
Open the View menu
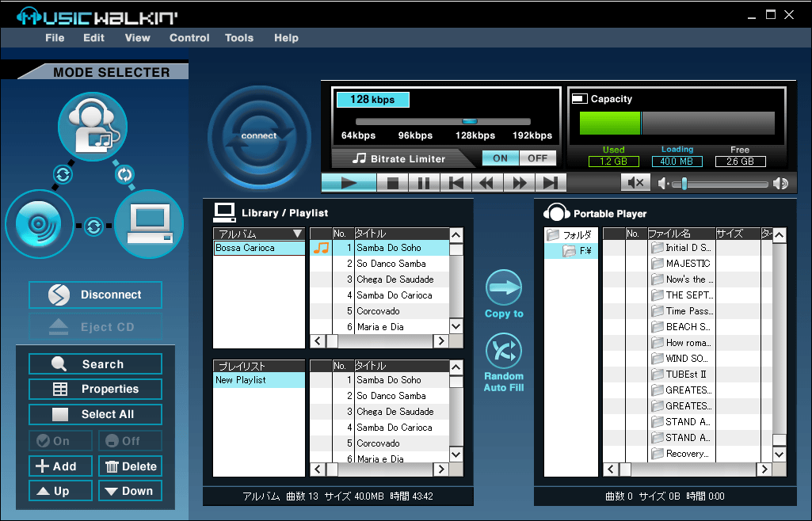(137, 38)
